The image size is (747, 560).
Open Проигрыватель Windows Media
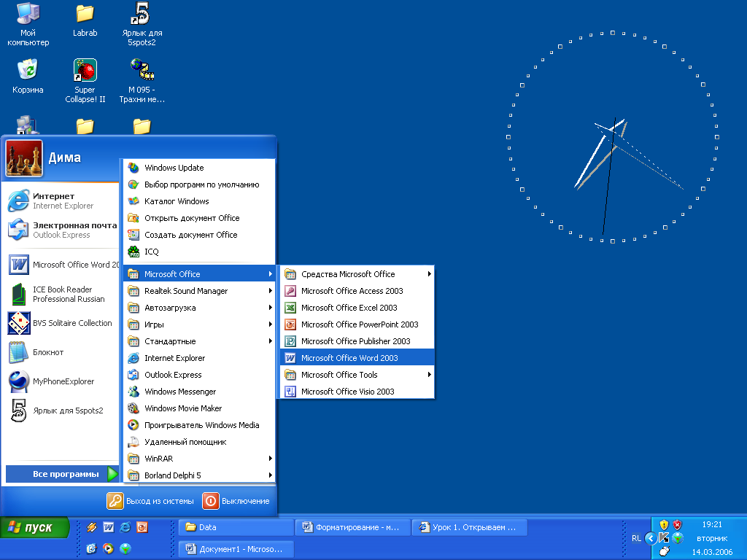pos(199,425)
